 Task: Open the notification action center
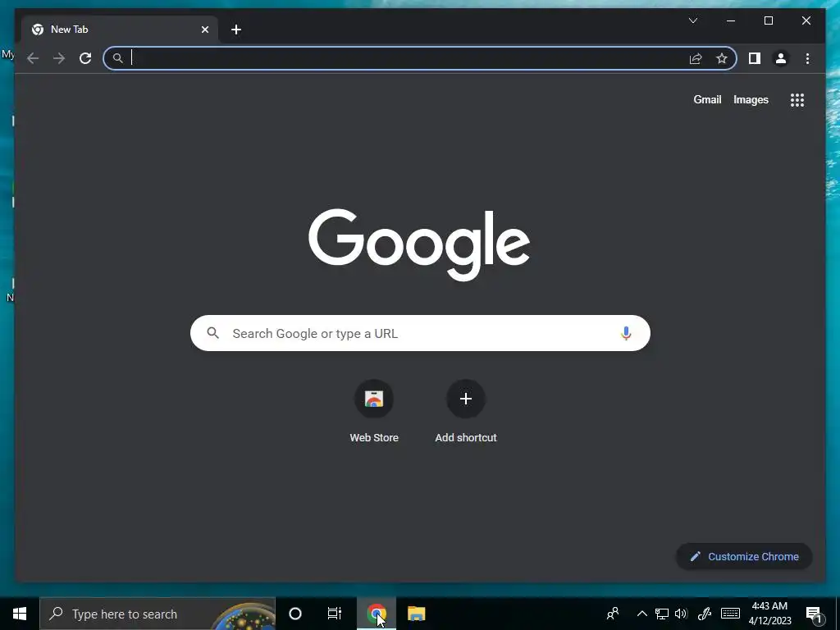[814, 614]
